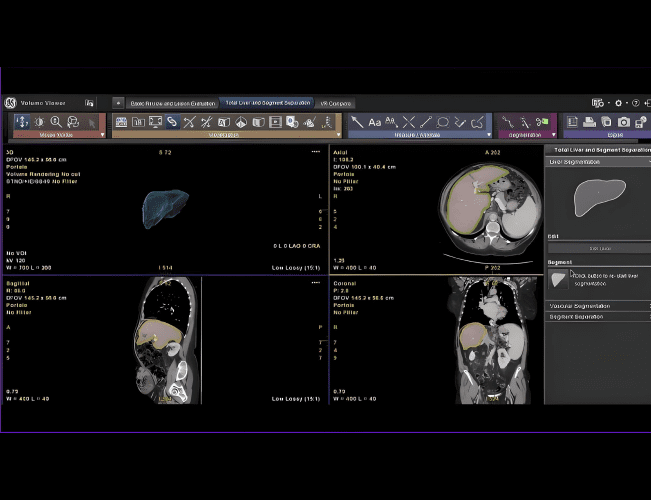Click the print icon in Export
This screenshot has height=500, width=651.
(x=589, y=122)
